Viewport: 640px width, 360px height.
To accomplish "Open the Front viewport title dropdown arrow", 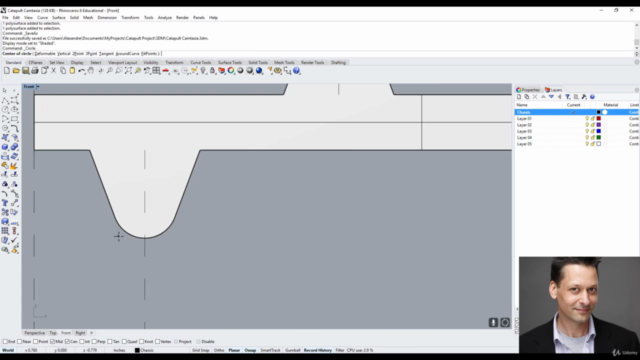I will (x=38, y=87).
